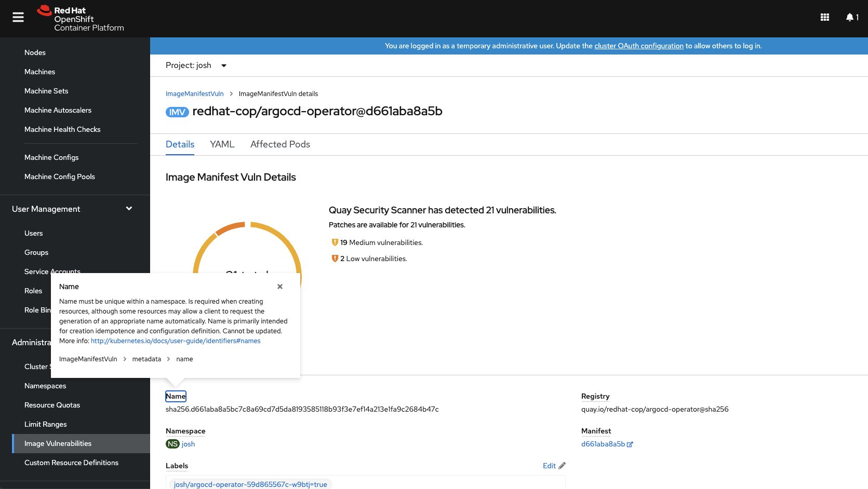
Task: Open the cluster OAuth configuration link
Action: 638,46
